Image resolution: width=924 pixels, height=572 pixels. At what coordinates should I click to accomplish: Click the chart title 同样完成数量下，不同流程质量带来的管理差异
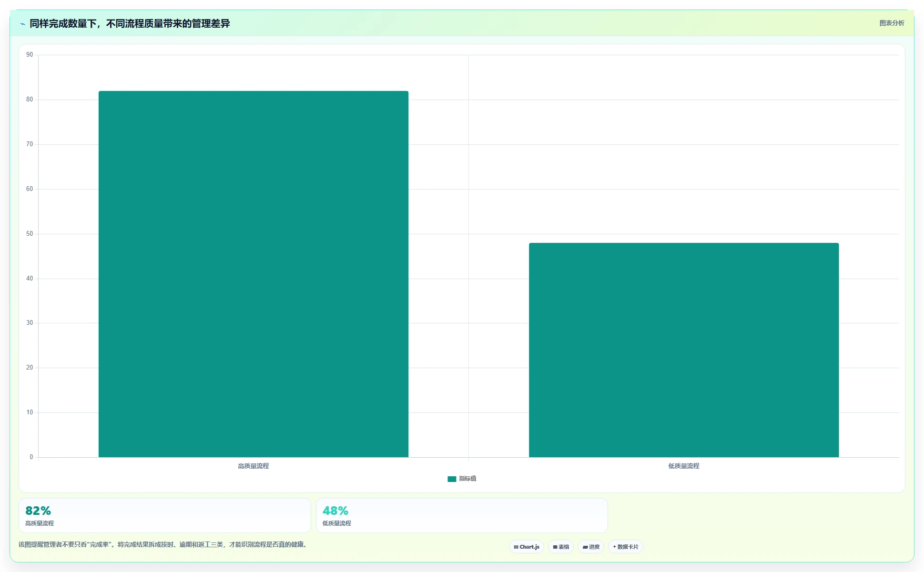click(x=130, y=23)
